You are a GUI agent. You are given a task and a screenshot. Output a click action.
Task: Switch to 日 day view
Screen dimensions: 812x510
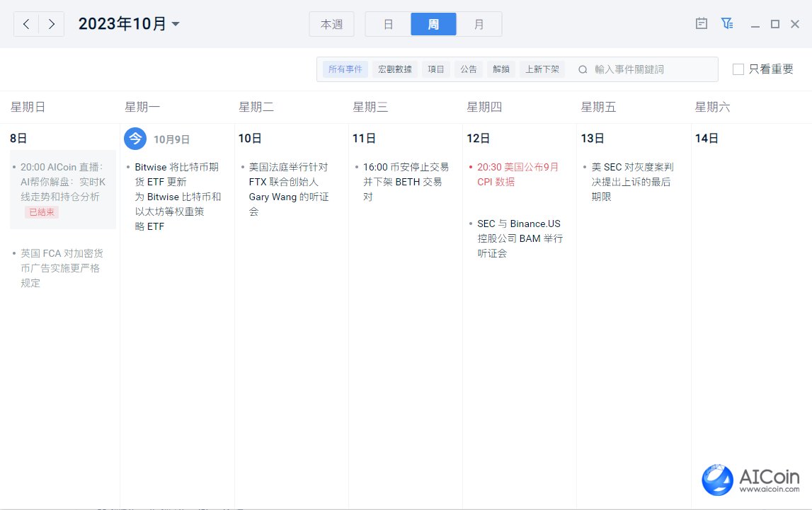click(x=388, y=24)
